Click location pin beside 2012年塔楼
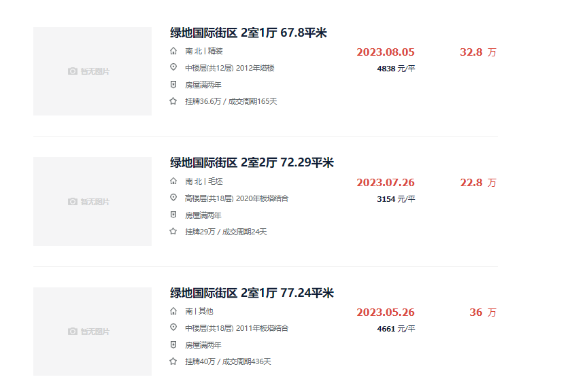Image resolution: width=574 pixels, height=392 pixels. click(x=173, y=67)
